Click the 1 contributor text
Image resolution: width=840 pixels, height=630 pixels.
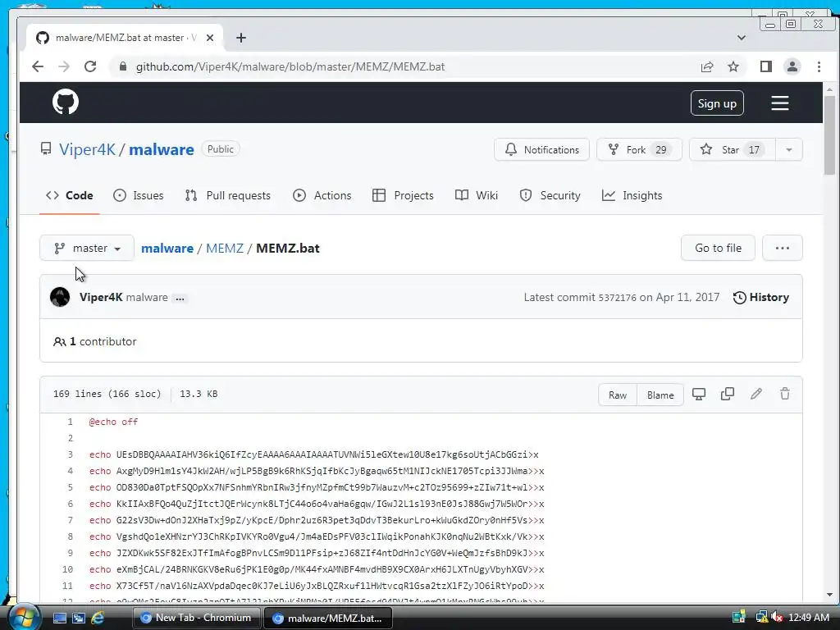pyautogui.click(x=95, y=341)
